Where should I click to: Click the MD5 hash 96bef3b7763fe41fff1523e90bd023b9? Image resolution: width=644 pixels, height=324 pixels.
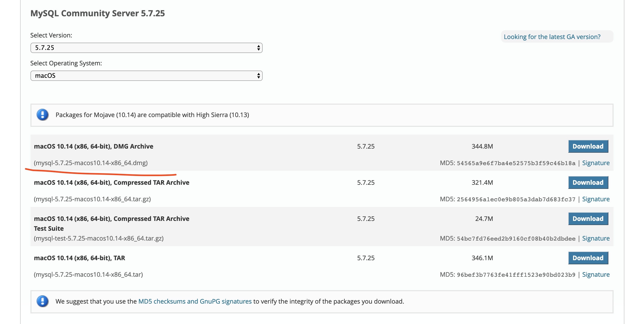pyautogui.click(x=516, y=275)
